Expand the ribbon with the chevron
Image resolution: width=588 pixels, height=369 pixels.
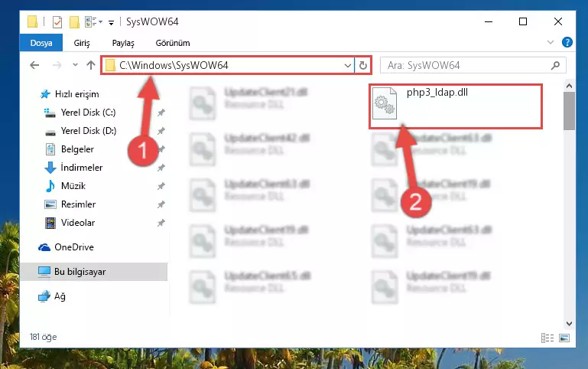[x=550, y=42]
